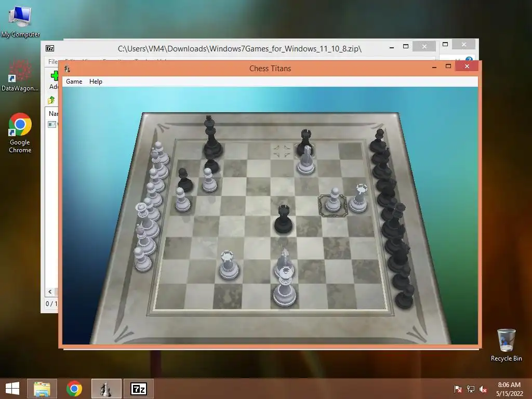Select the white pawn on the left edge file
The height and width of the screenshot is (399, 532).
pyautogui.click(x=182, y=200)
